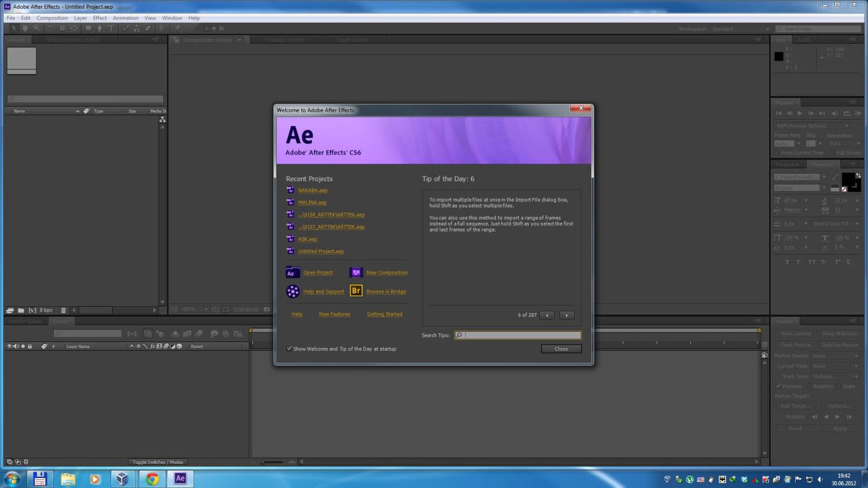The image size is (868, 488).
Task: Toggle Full Screen checkbox in Preview panel
Action: (832, 153)
